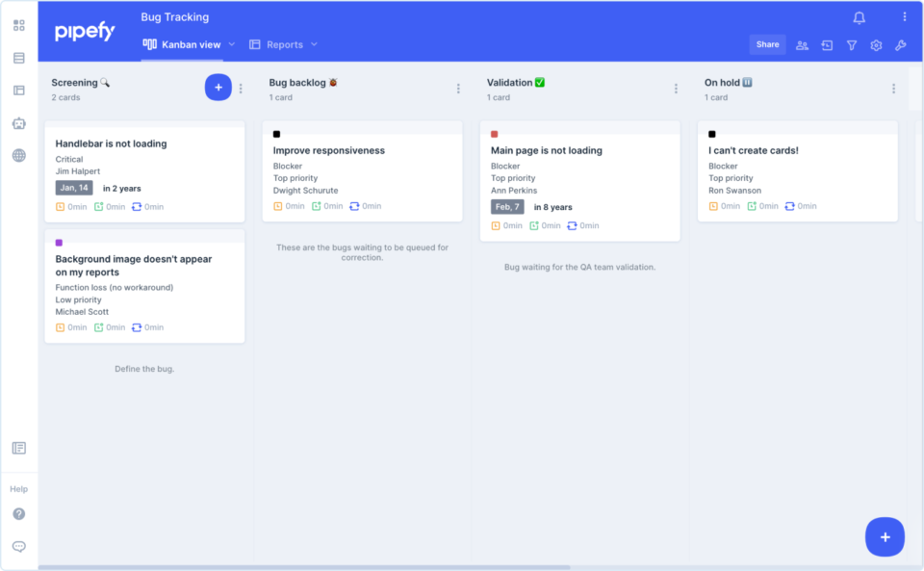
Task: Open the filter icon in the top bar
Action: point(851,44)
